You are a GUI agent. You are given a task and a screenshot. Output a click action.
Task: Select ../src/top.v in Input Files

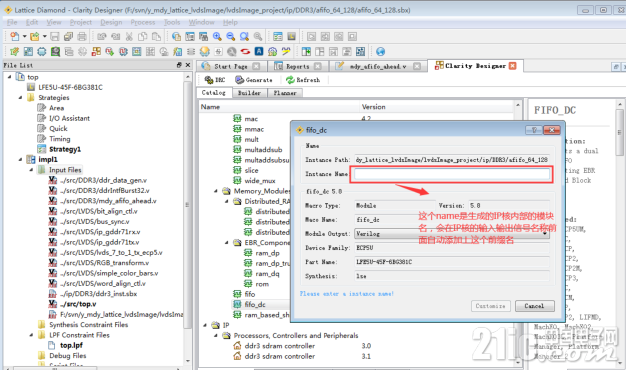78,304
